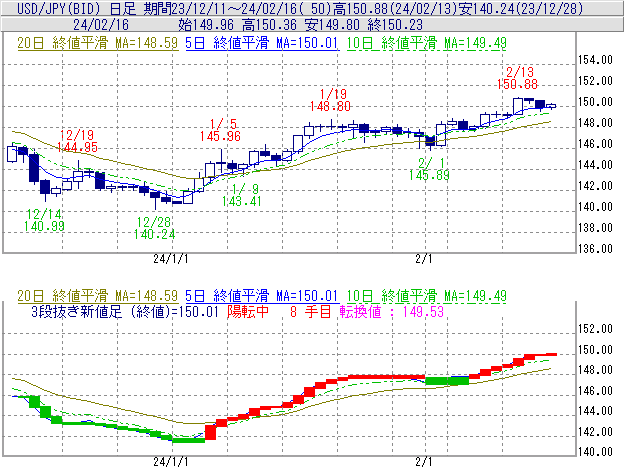Click the period range 23/12/11～24/02/16 text
The height and width of the screenshot is (475, 624).
click(235, 8)
